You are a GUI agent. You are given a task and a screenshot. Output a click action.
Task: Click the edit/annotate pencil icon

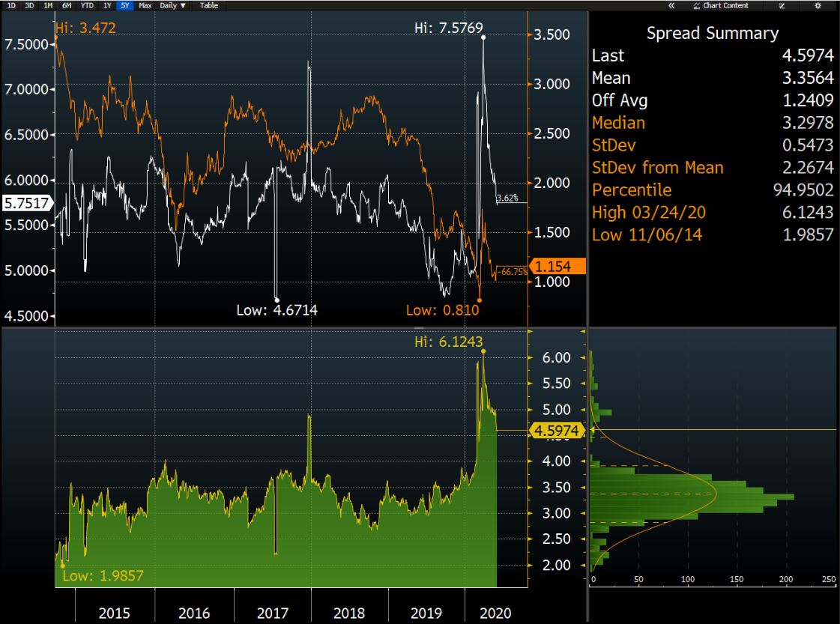782,5
